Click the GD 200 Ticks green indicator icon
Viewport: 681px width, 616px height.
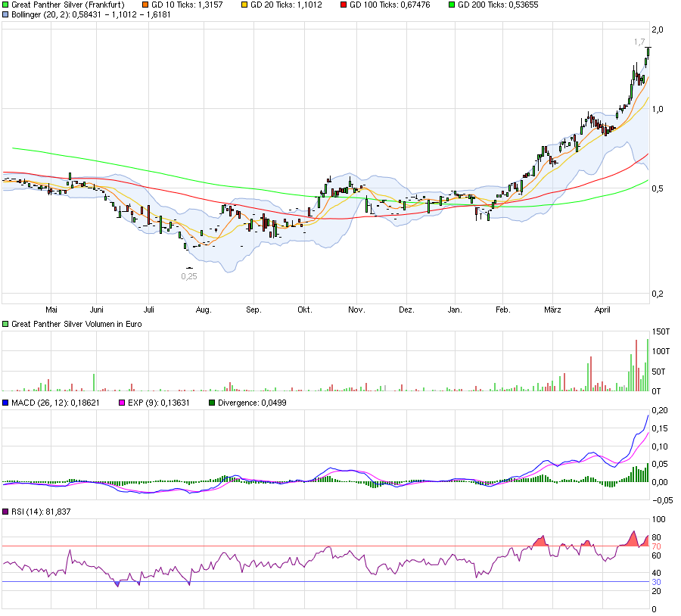(x=450, y=5)
